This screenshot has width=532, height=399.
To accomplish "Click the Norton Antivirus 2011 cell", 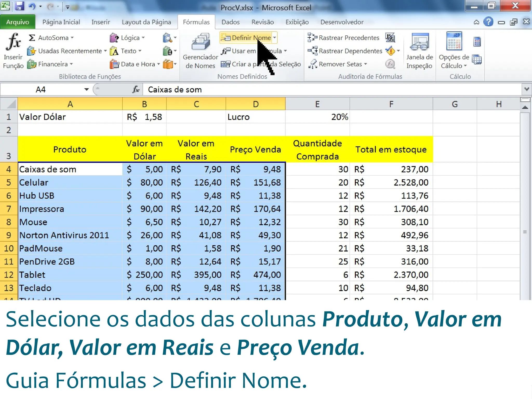I will pos(70,235).
